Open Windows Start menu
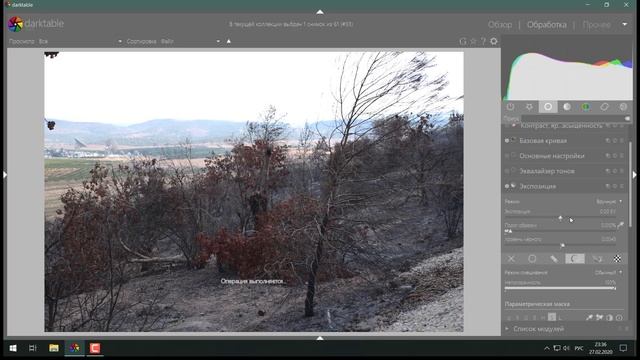Image resolution: width=640 pixels, height=360 pixels. pyautogui.click(x=13, y=348)
